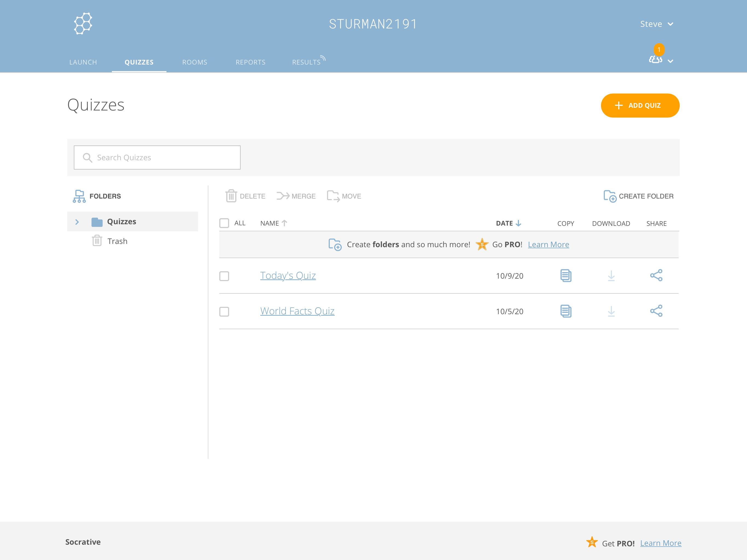Screen dimensions: 747x560
Task: Select the World Facts Quiz checkbox
Action: (224, 311)
